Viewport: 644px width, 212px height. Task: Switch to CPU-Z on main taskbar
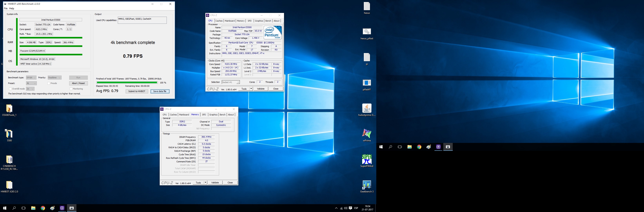[62, 208]
